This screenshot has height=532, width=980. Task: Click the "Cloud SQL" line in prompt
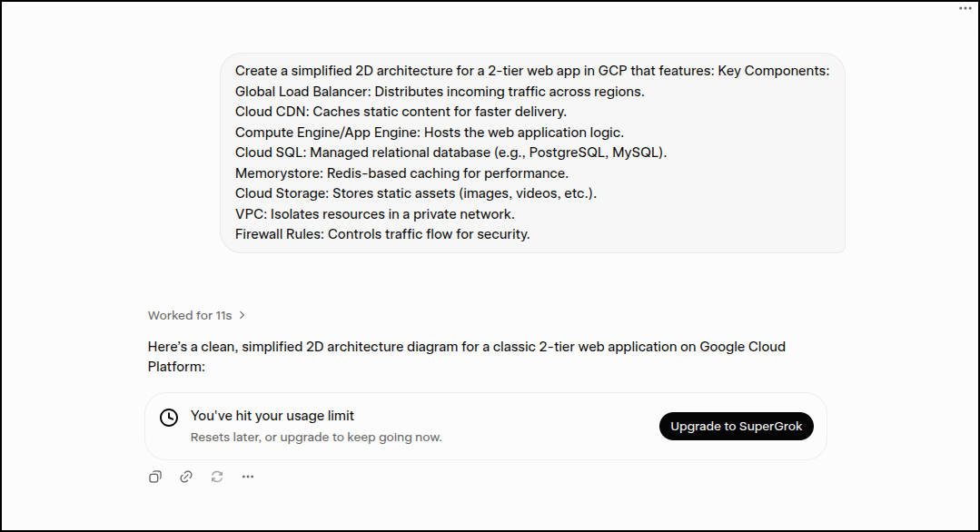pos(450,153)
